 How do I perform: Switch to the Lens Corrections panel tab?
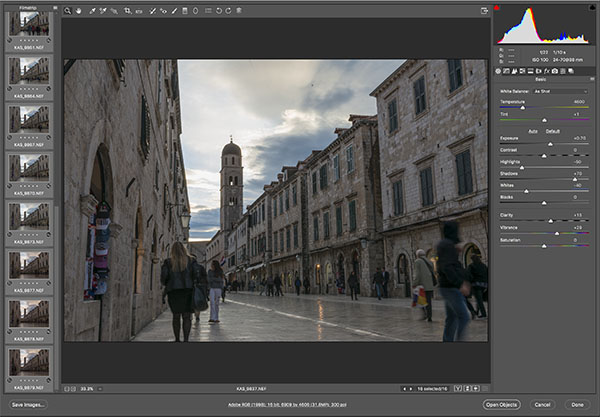[539, 71]
